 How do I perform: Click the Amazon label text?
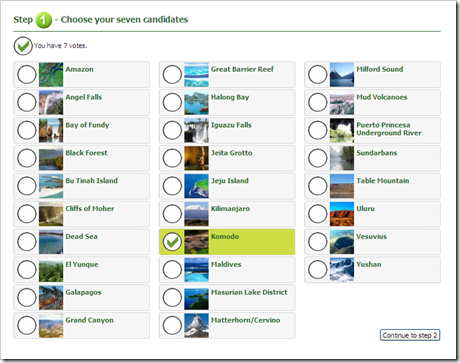point(79,69)
